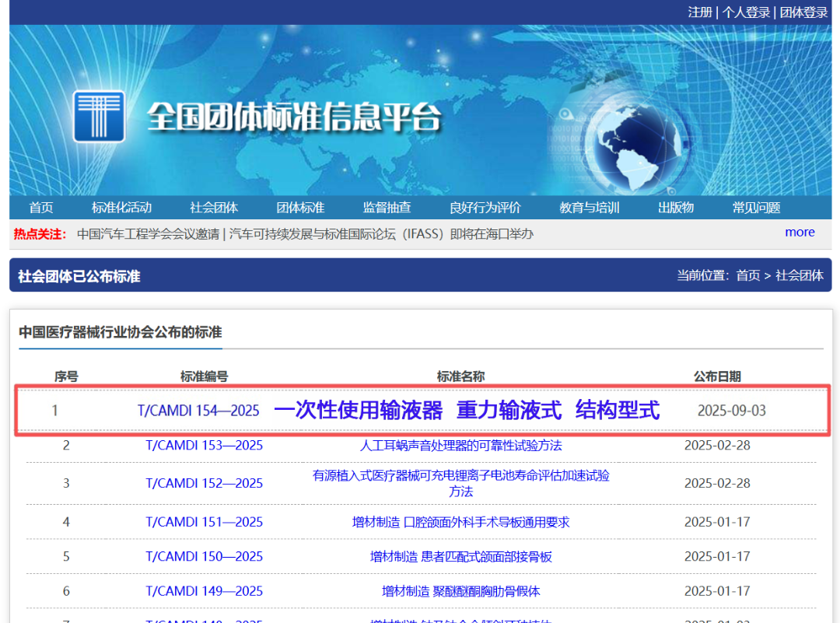Screen dimensions: 840x623
Task: Open the 个人登录 login link
Action: [746, 12]
